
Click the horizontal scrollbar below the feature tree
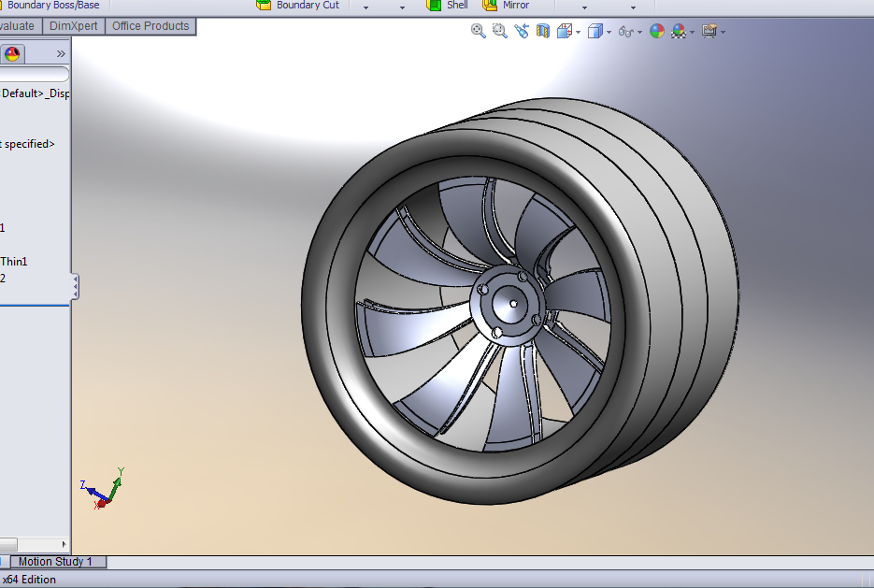point(33,545)
